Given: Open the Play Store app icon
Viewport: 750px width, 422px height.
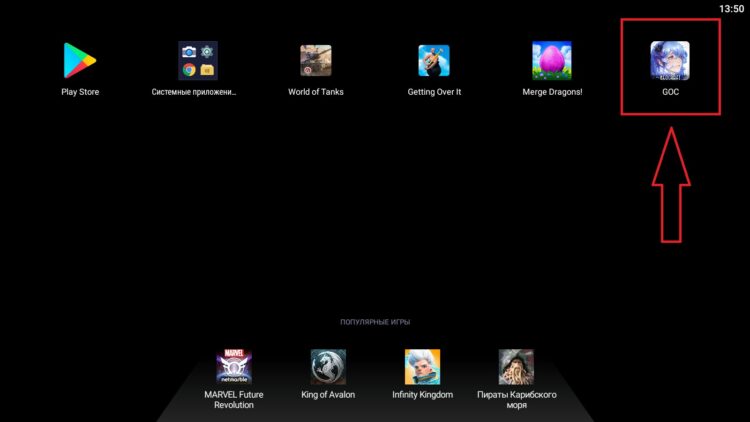Looking at the screenshot, I should (x=80, y=60).
